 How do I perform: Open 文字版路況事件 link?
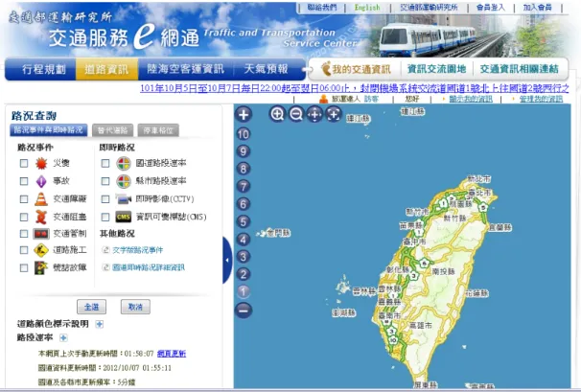coord(137,250)
